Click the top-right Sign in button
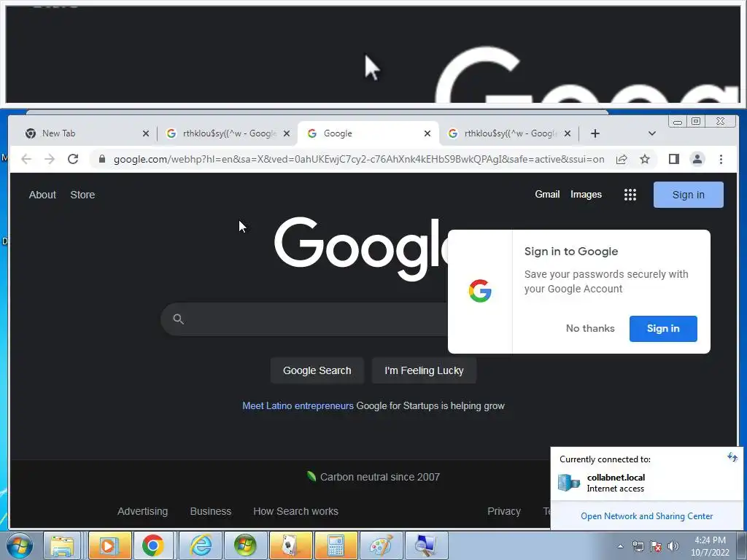The image size is (747, 560). [x=689, y=195]
